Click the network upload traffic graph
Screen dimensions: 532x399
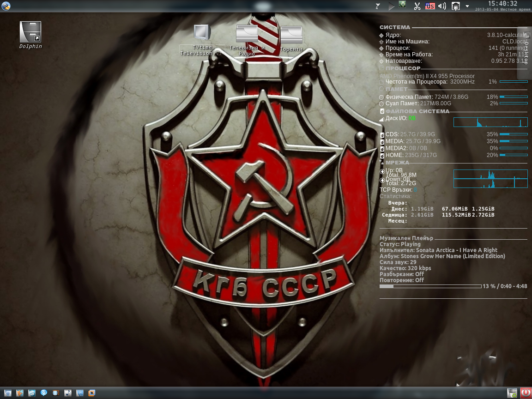[x=490, y=174]
